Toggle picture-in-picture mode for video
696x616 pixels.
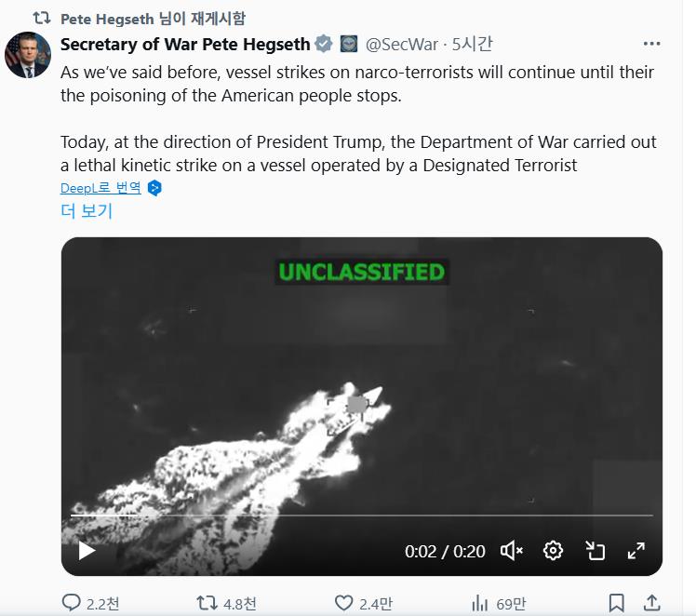pos(596,551)
